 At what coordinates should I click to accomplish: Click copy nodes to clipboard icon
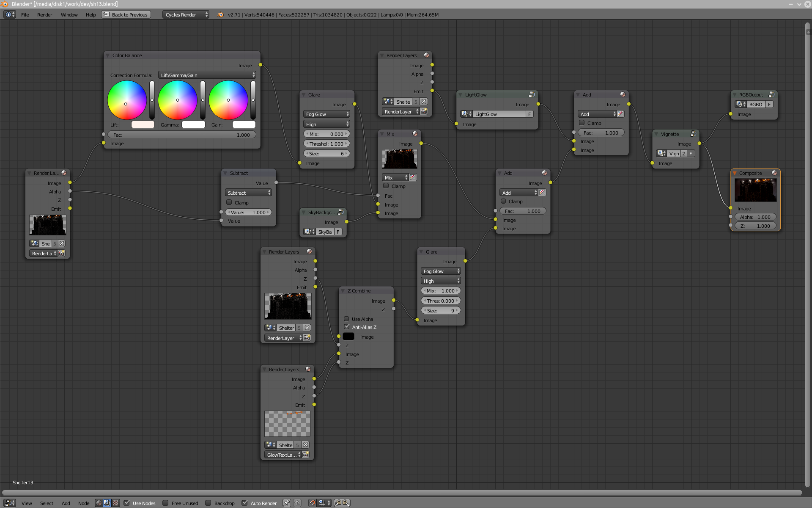(x=338, y=503)
